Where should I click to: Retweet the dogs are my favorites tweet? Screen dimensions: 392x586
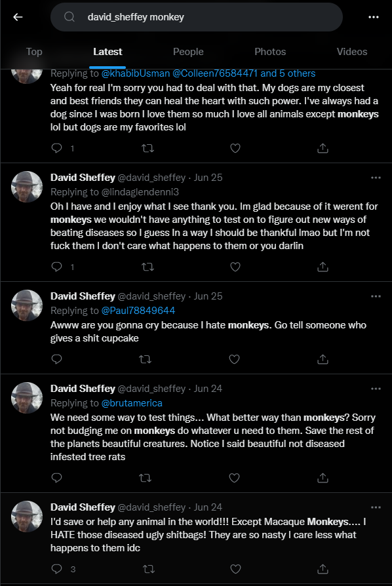[148, 148]
